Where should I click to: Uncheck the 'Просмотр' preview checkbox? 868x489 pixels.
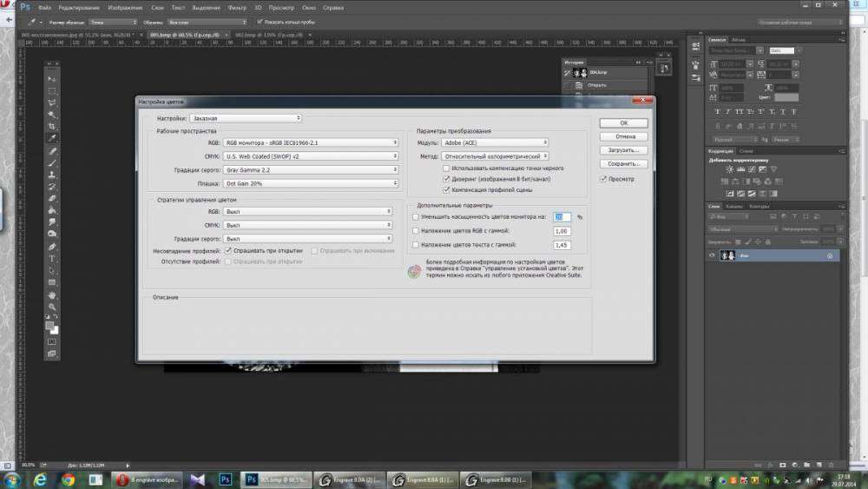603,179
